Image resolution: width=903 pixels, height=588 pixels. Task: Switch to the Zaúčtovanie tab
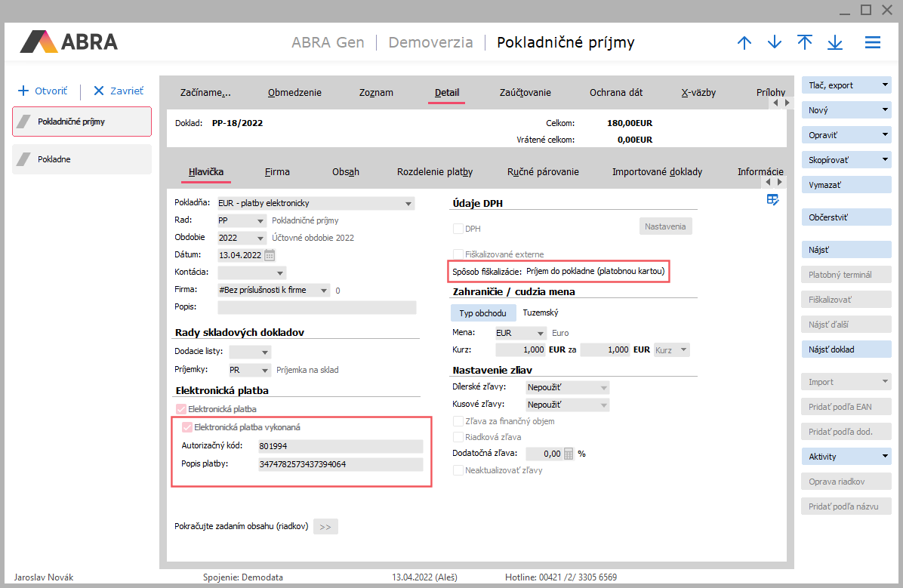(525, 93)
